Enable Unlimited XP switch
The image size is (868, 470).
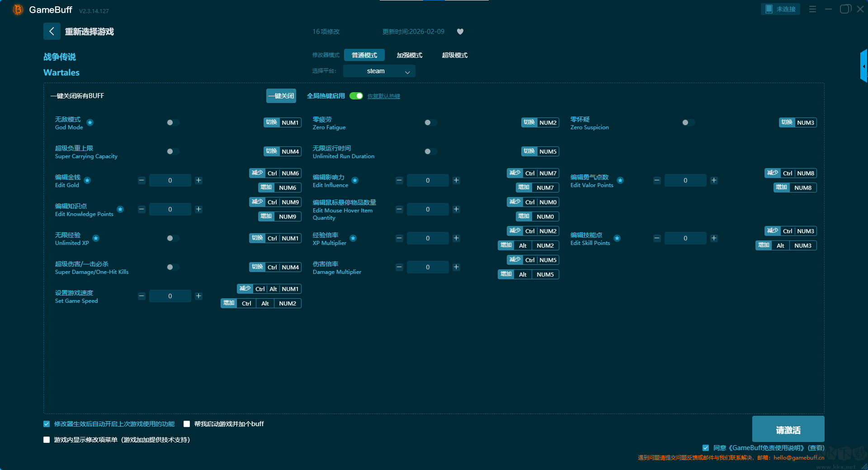(x=173, y=238)
